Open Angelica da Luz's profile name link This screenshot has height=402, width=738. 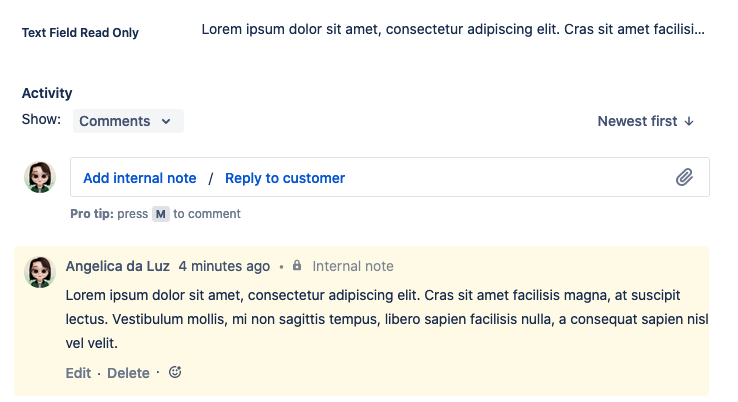point(117,266)
